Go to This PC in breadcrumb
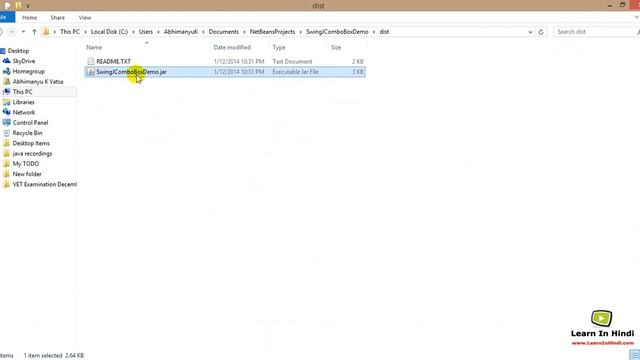The width and height of the screenshot is (640, 360). tap(70, 32)
